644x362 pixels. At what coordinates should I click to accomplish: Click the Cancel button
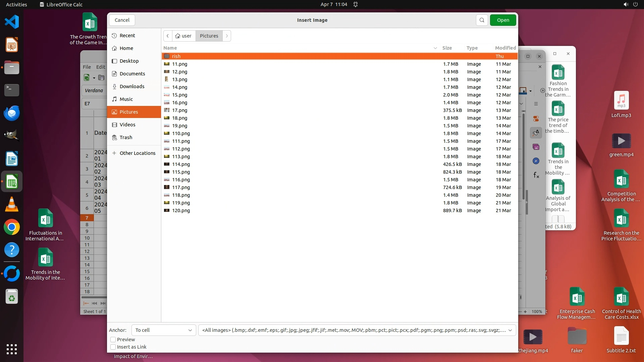coord(122,20)
